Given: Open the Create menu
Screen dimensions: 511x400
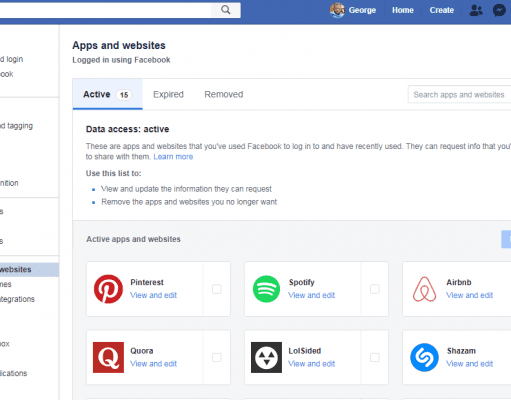Looking at the screenshot, I should 442,10.
